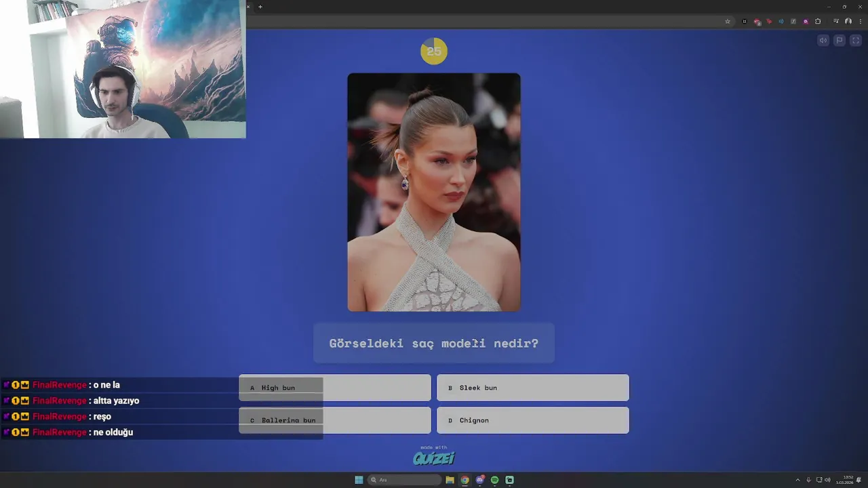This screenshot has height=488, width=868.
Task: Open the Windows Start menu
Action: tap(359, 480)
